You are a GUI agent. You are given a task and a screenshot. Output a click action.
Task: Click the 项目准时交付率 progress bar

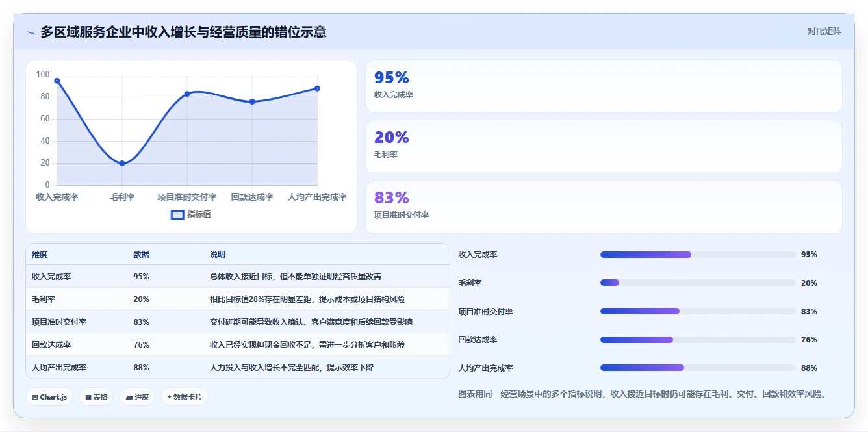(x=698, y=311)
